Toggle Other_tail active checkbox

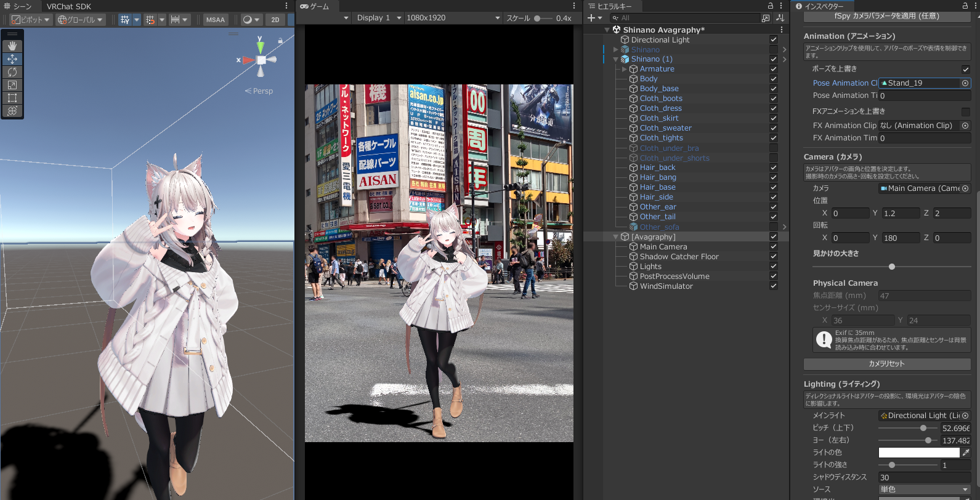774,217
